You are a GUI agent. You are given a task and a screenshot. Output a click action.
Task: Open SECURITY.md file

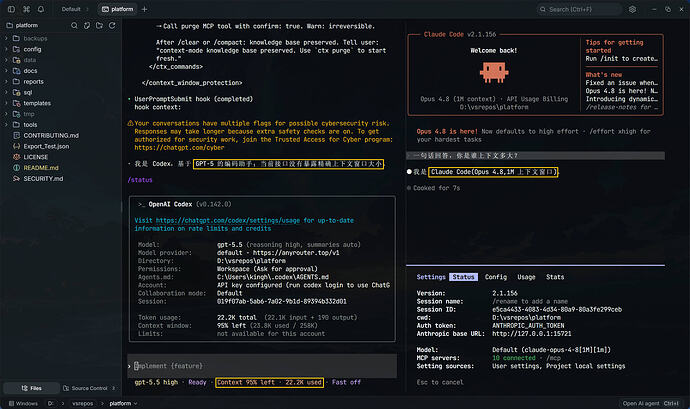pos(43,178)
